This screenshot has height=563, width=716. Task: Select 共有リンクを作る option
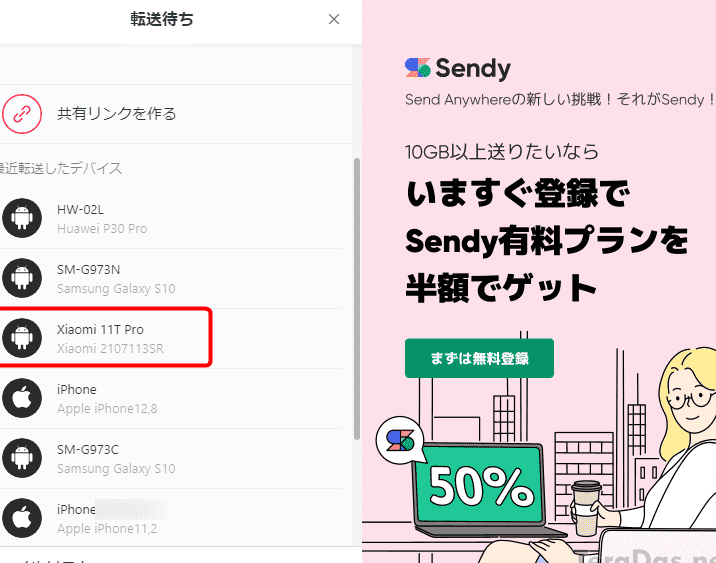117,114
